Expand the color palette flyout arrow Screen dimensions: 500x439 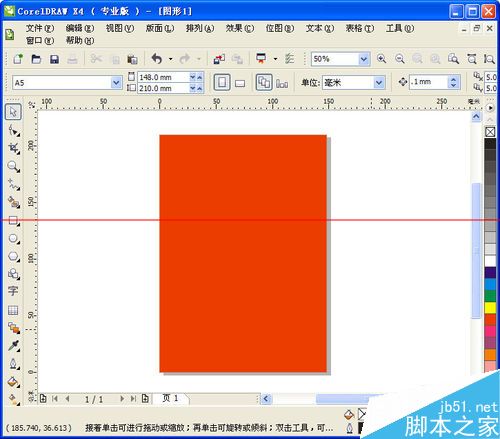click(490, 108)
